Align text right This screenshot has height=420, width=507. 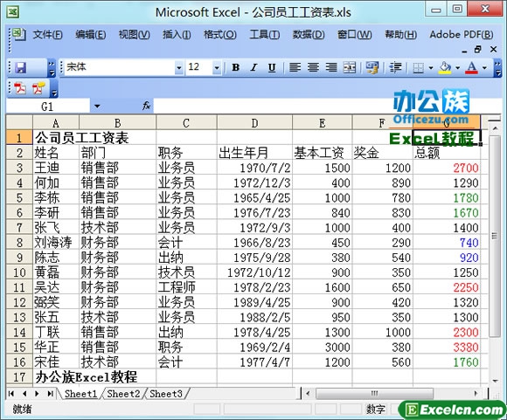[331, 67]
